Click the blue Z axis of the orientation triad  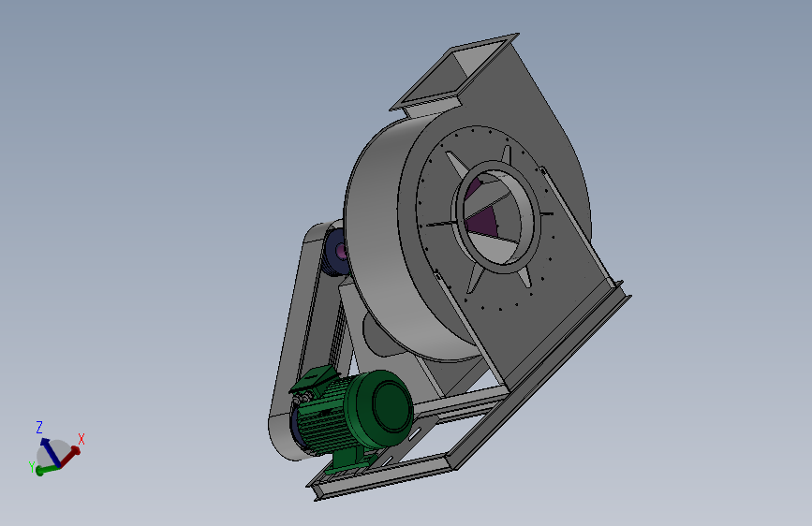pos(51,451)
